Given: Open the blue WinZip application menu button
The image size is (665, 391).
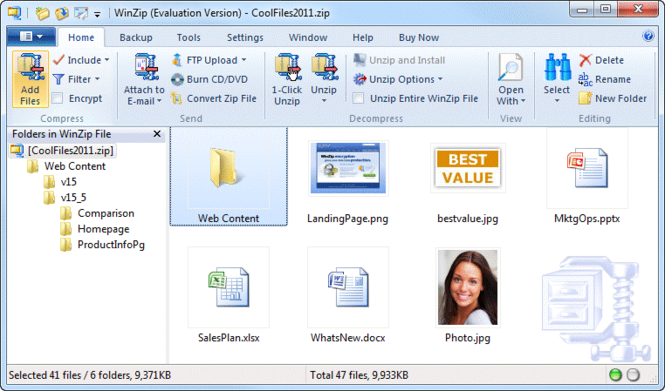Looking at the screenshot, I should [x=31, y=36].
